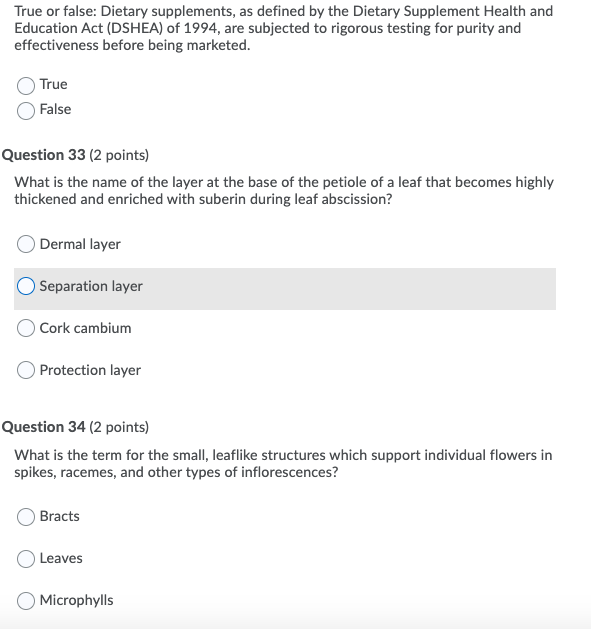Select the True radio button

pyautogui.click(x=26, y=86)
